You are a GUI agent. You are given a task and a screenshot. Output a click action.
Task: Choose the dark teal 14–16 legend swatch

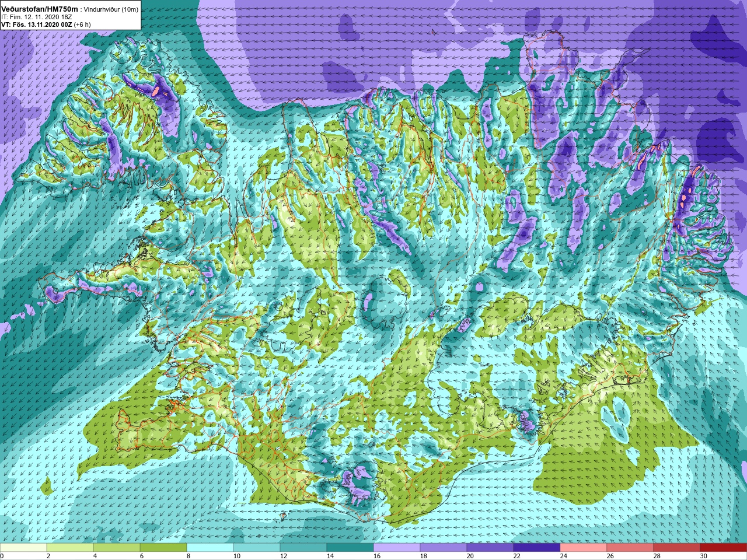(350, 548)
